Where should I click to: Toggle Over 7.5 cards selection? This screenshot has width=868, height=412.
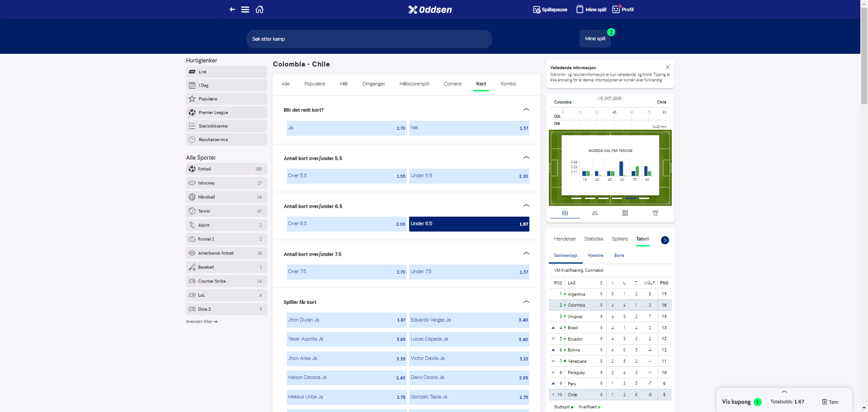[347, 272]
